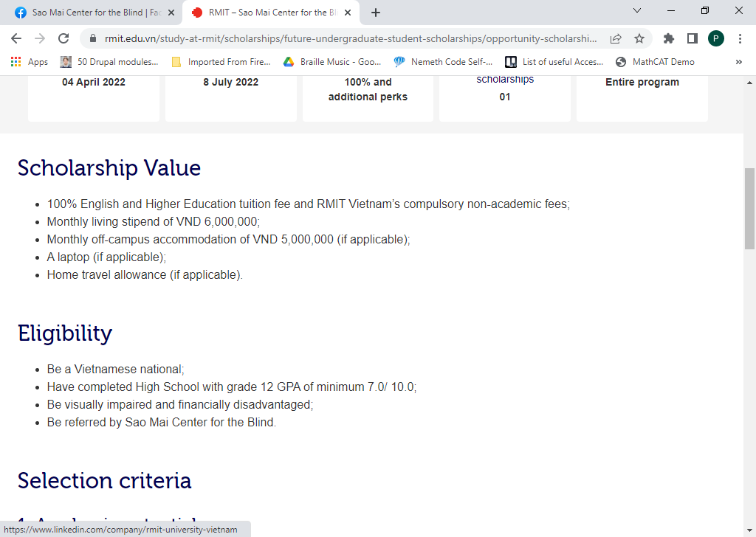Bookmark this page with the star

tap(639, 38)
